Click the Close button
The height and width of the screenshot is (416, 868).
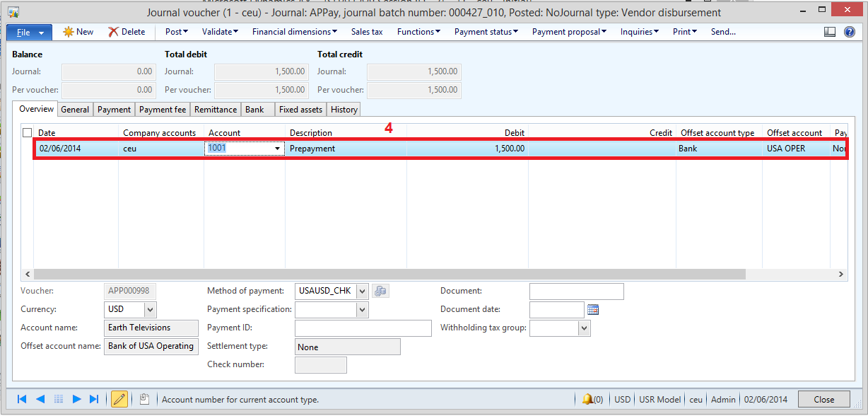824,399
